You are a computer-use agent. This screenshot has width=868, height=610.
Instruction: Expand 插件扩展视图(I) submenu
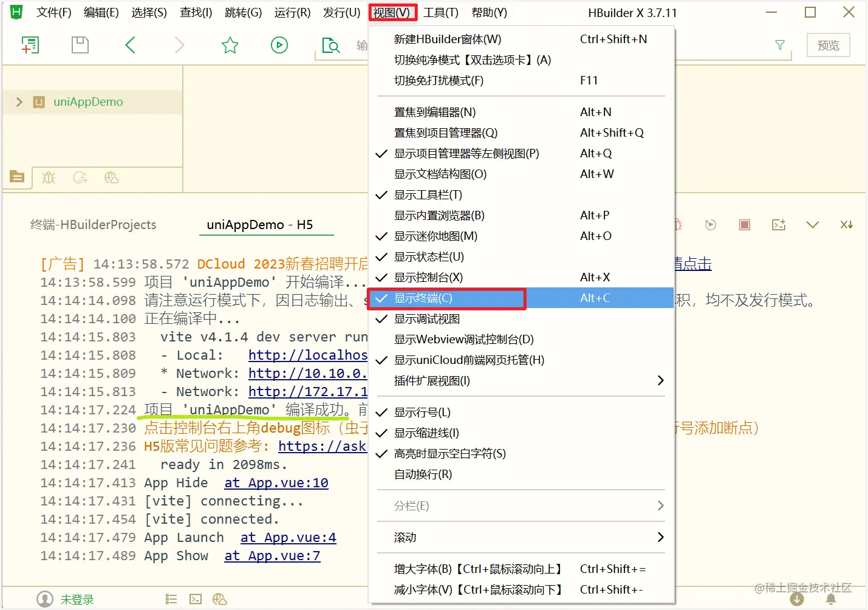[x=522, y=381]
